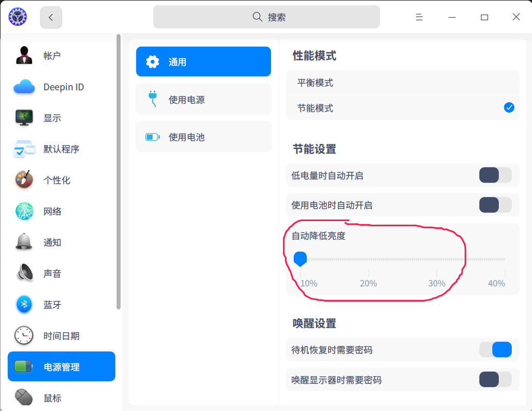Click the blue checkmark beside 节能模式

point(509,107)
